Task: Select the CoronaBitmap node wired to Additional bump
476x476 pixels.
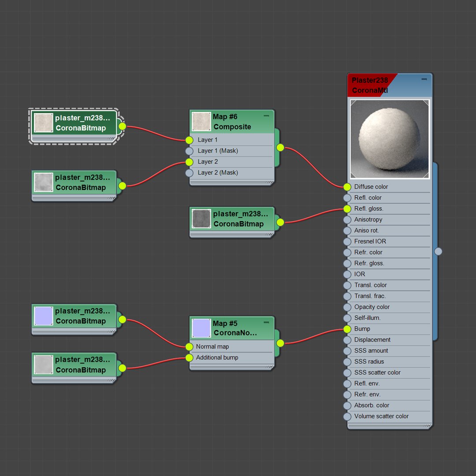Action: (x=74, y=368)
